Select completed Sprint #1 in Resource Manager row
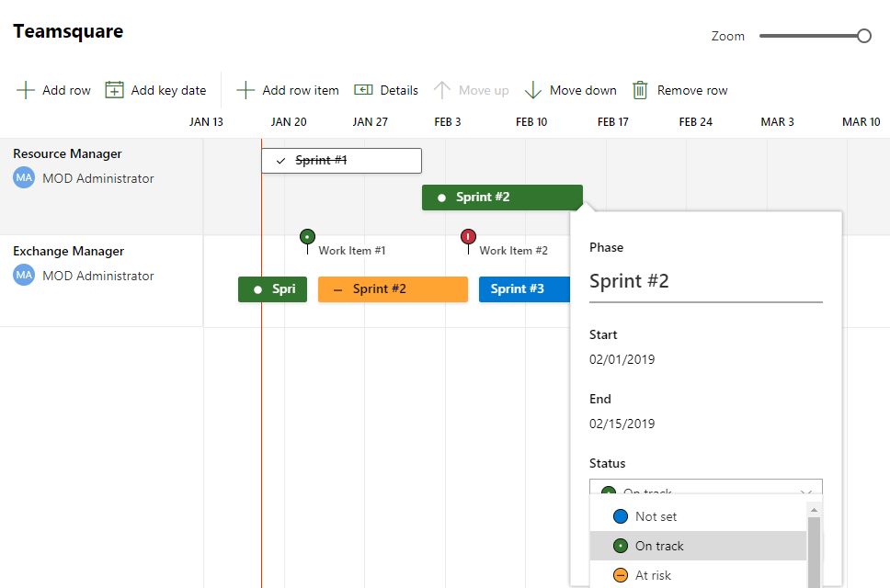The height and width of the screenshot is (588, 890). click(341, 161)
